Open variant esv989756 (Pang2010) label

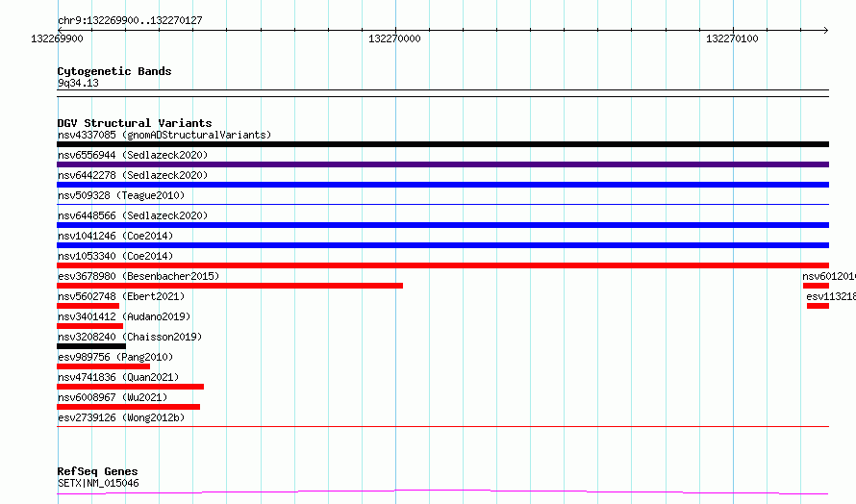click(115, 357)
